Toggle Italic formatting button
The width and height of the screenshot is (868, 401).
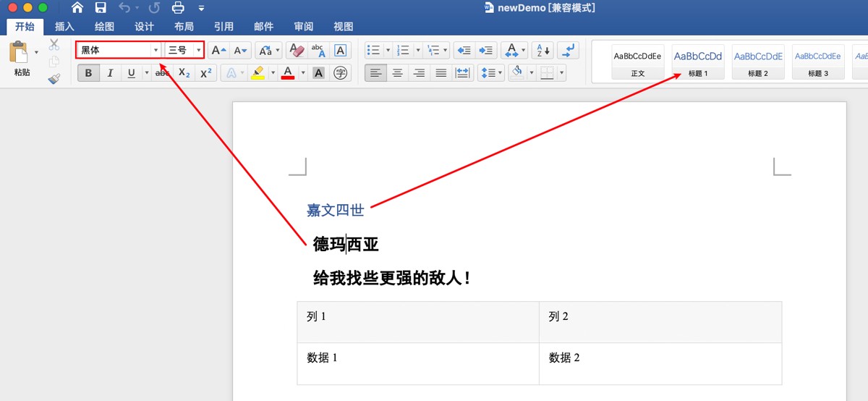pyautogui.click(x=110, y=72)
